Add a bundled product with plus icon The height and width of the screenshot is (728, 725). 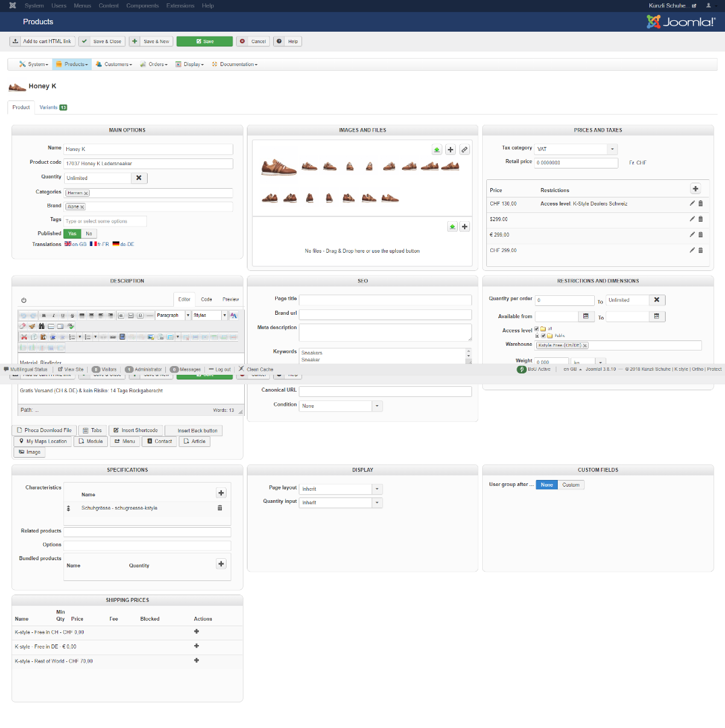pyautogui.click(x=221, y=564)
